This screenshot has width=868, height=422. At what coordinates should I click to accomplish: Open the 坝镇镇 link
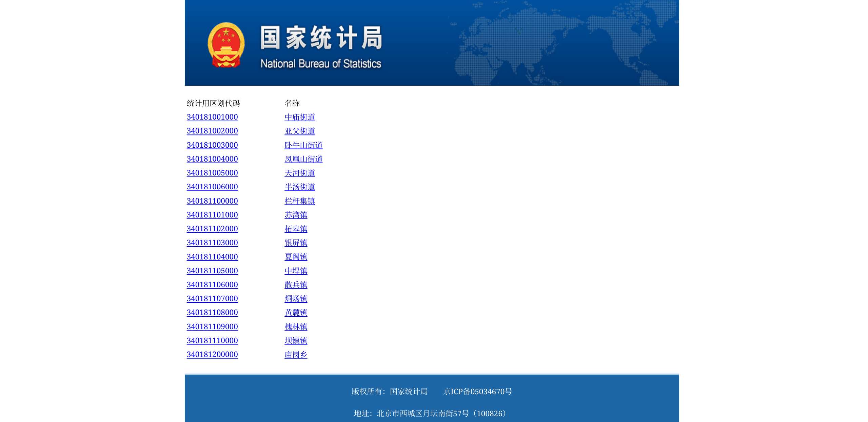tap(296, 341)
